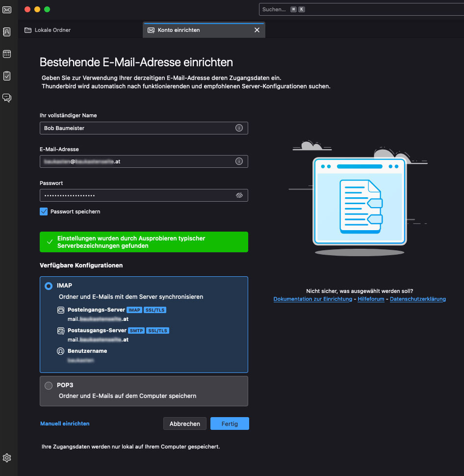This screenshot has width=464, height=476.
Task: Click the Postausgangs-Server outbox icon
Action: [61, 331]
